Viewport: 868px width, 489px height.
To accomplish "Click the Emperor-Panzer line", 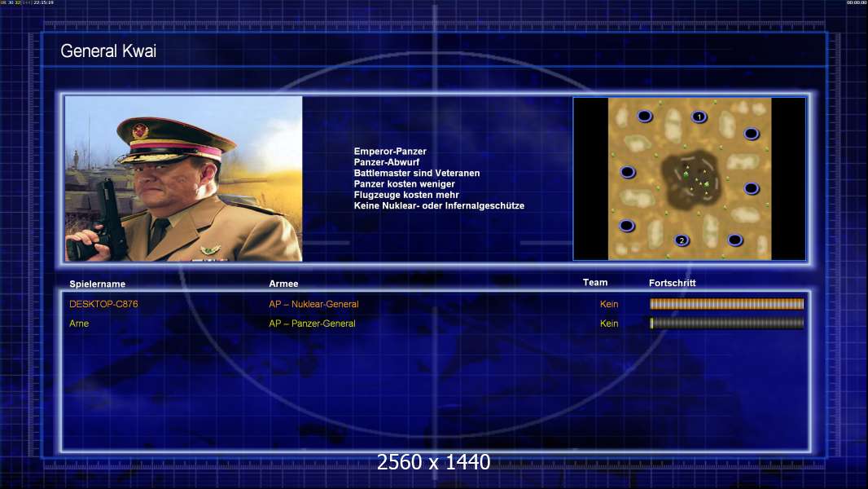I will click(x=390, y=152).
